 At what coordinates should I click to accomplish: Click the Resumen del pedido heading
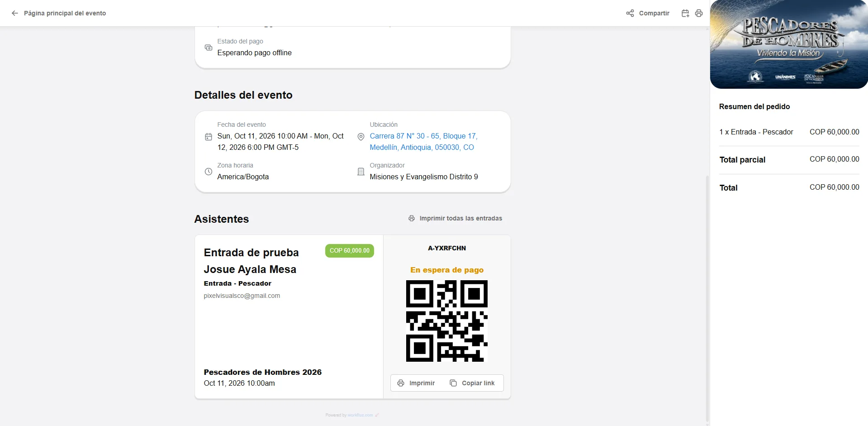tap(754, 106)
